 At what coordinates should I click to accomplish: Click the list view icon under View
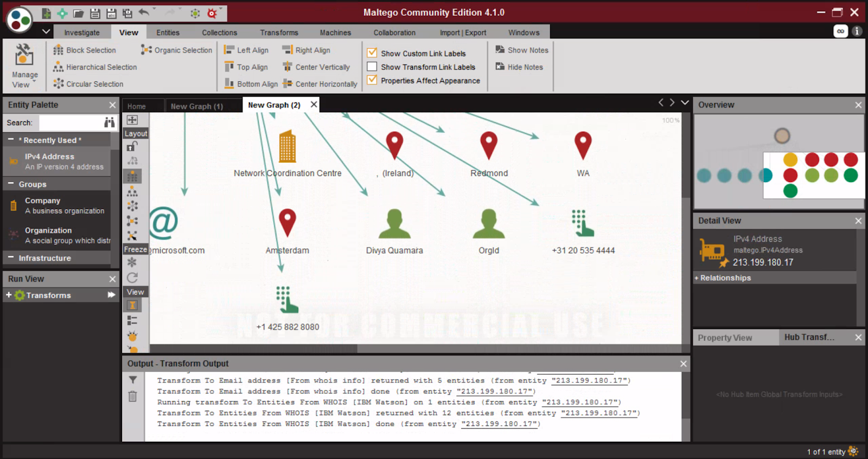[132, 321]
